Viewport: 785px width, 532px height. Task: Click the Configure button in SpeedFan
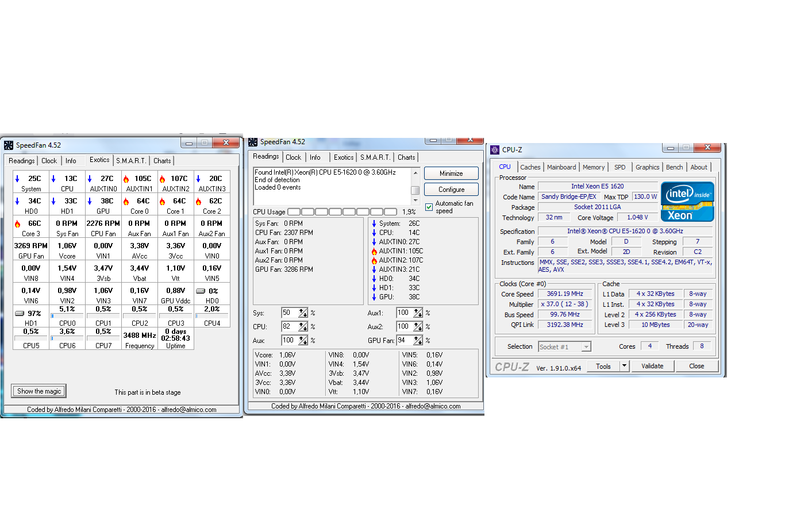(451, 190)
